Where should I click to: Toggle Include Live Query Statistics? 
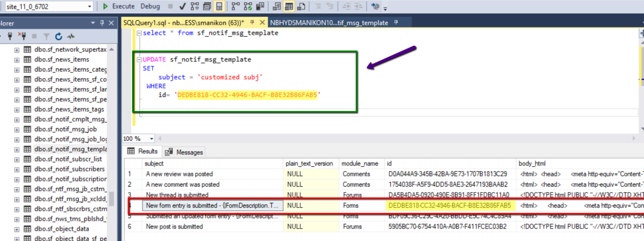(x=248, y=6)
